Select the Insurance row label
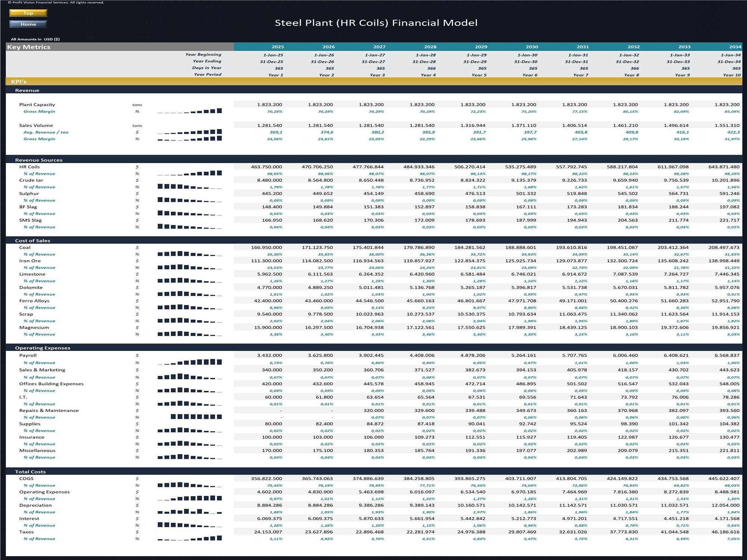Screen dimensions: 747x560 (32, 437)
